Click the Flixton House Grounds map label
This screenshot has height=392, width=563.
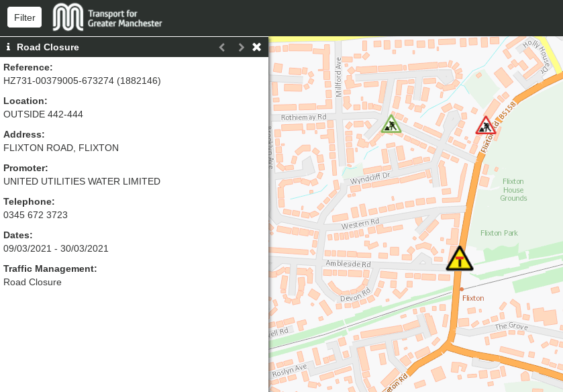point(513,189)
